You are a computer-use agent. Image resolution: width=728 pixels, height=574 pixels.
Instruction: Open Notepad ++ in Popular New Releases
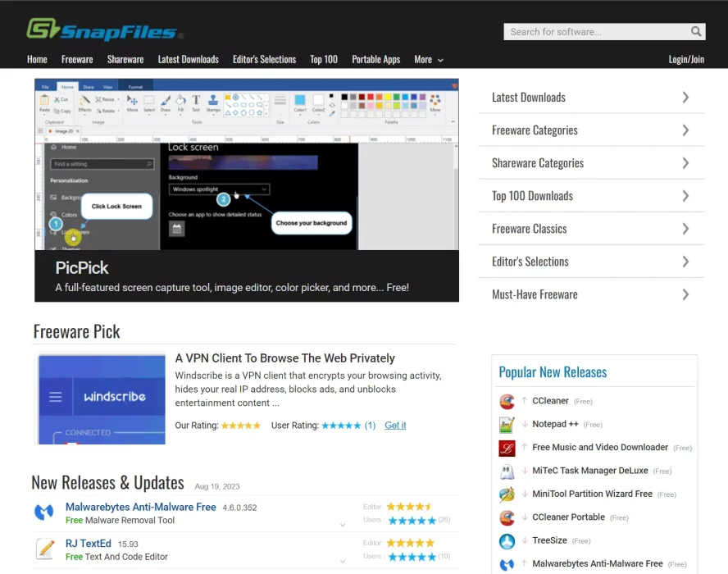[x=555, y=424]
